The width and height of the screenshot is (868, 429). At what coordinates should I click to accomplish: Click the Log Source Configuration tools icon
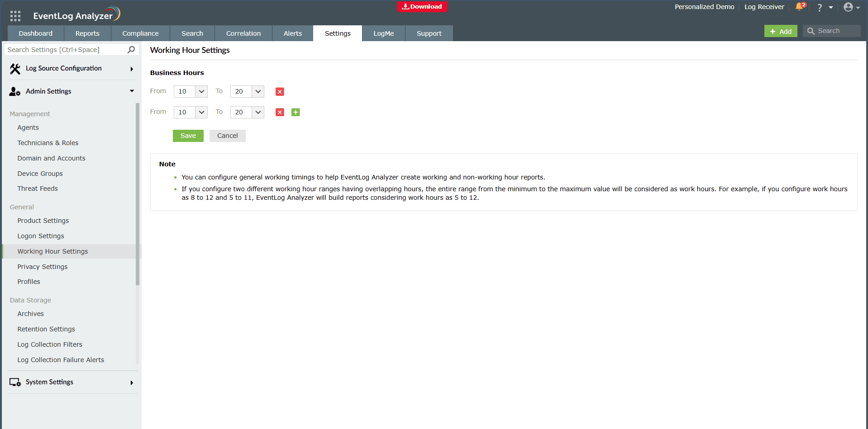click(15, 69)
